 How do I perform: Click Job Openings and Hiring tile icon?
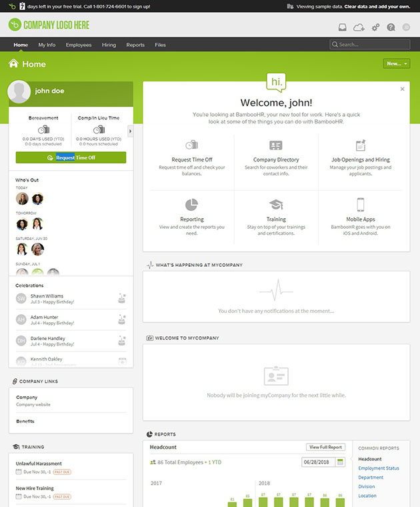pos(361,145)
